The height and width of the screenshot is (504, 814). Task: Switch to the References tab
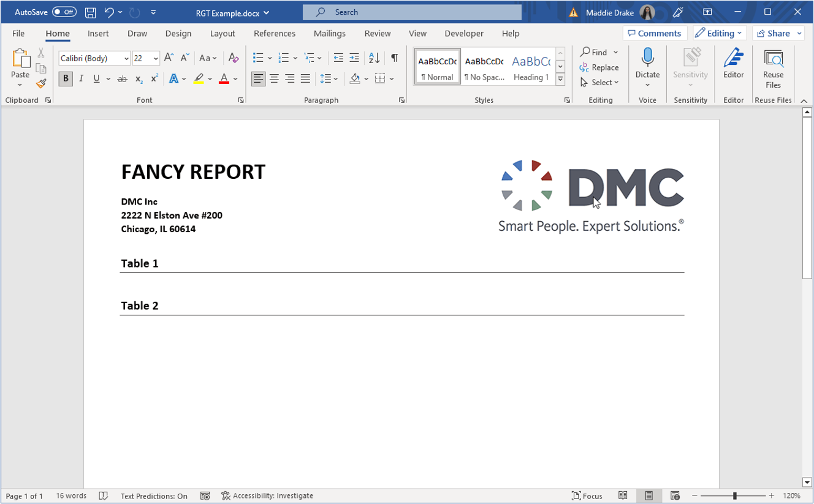pos(275,34)
